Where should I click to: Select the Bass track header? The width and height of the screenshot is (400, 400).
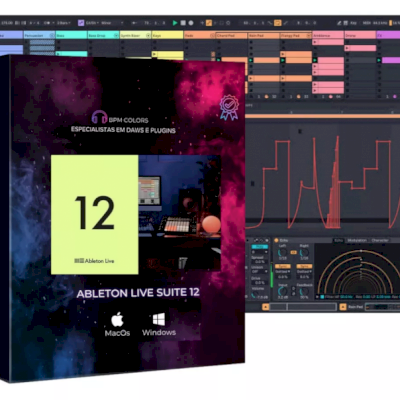point(71,35)
